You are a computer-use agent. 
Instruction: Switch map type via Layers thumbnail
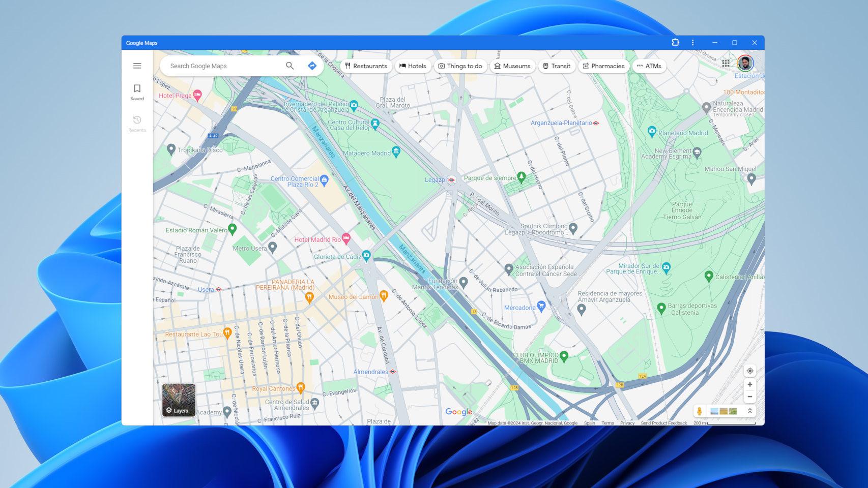pos(179,400)
